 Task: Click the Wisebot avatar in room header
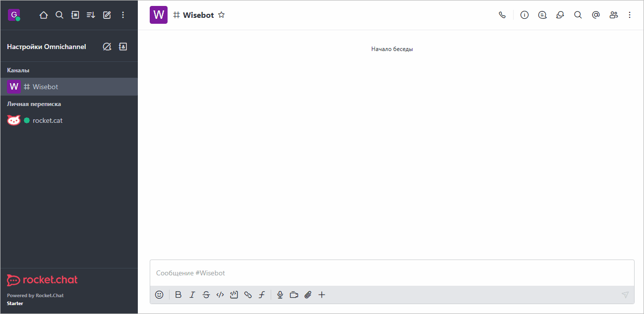click(159, 15)
